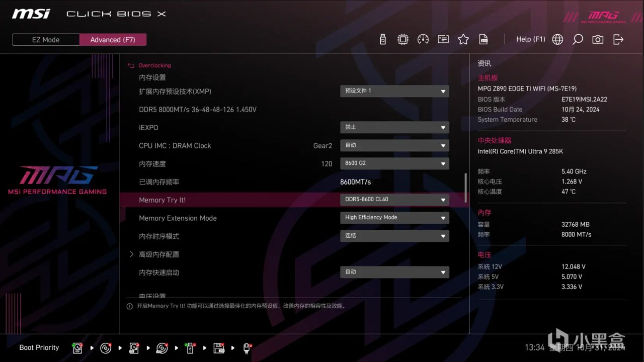This screenshot has height=362, width=644.
Task: Change language via the globe icon
Action: (x=557, y=39)
